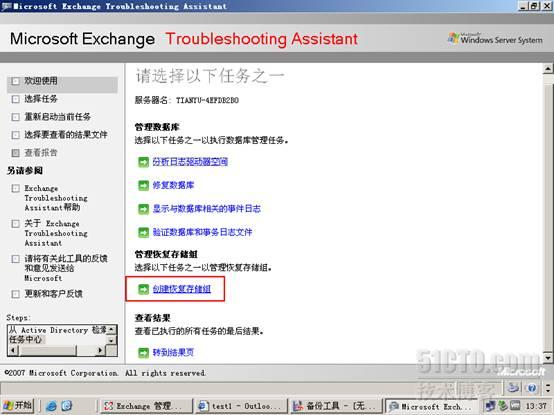The height and width of the screenshot is (415, 554).
Task: Click Steps list scroll right arrow
Action: click(x=100, y=350)
